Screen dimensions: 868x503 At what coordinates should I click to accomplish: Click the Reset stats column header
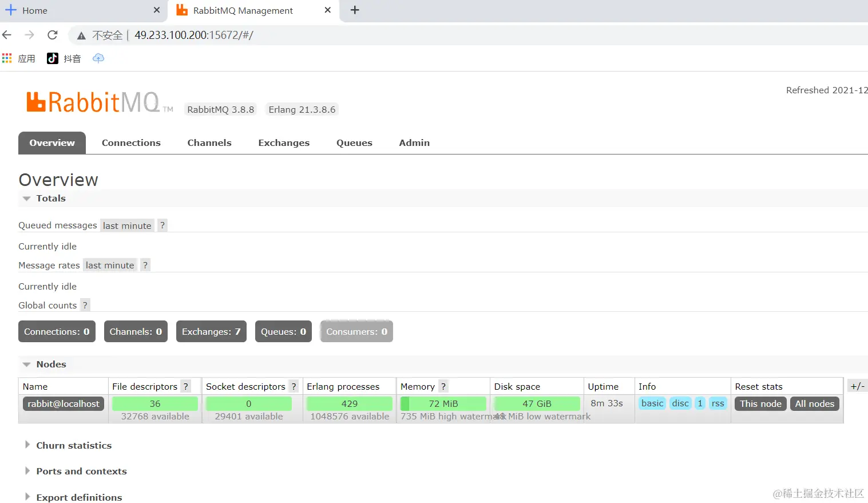pos(759,386)
